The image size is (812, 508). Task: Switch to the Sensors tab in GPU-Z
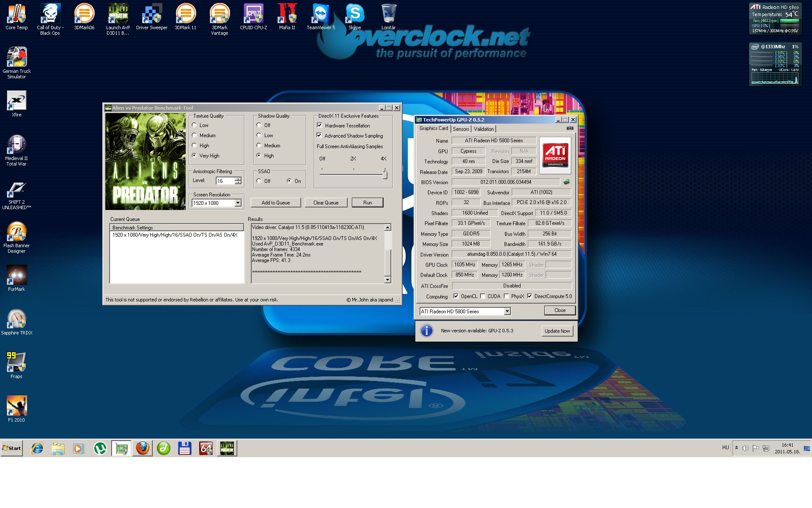point(461,129)
